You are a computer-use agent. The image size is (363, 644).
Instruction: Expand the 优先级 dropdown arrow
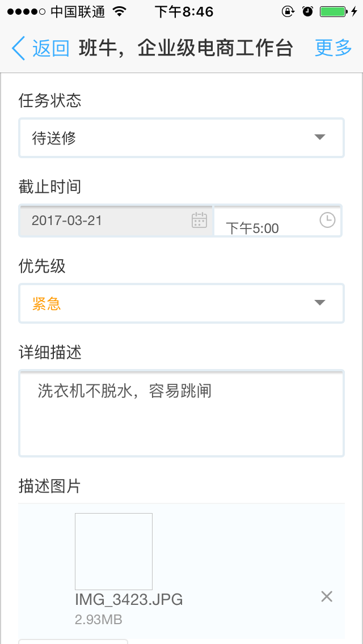320,303
